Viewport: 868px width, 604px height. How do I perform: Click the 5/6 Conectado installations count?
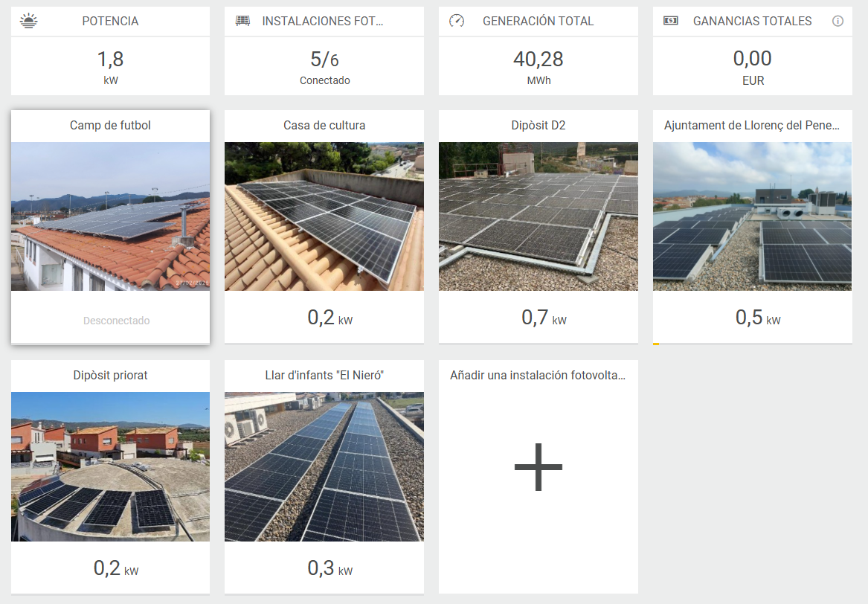tap(324, 60)
